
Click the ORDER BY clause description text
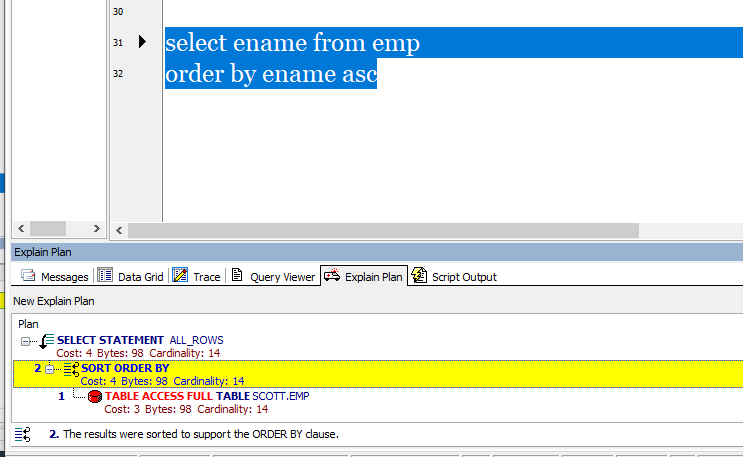pyautogui.click(x=201, y=434)
